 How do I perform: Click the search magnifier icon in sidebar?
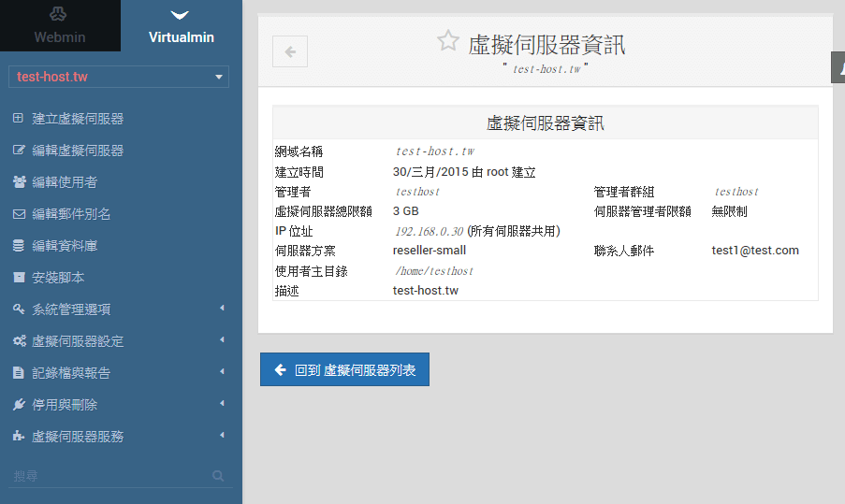click(218, 476)
